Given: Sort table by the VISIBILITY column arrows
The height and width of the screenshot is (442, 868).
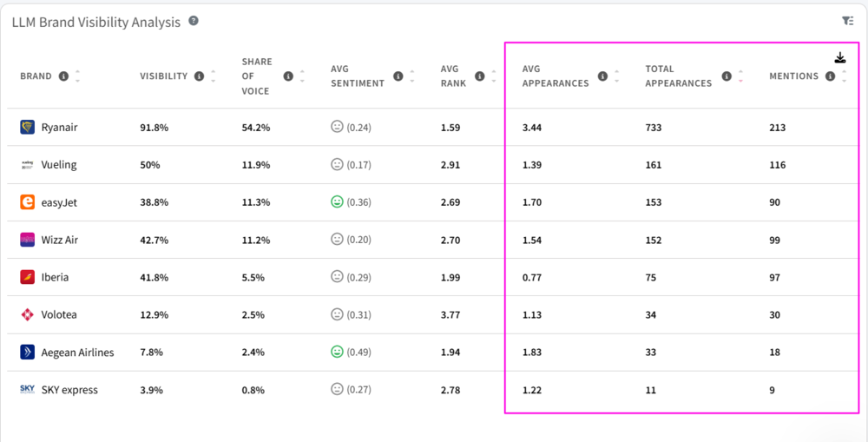Looking at the screenshot, I should tap(214, 76).
